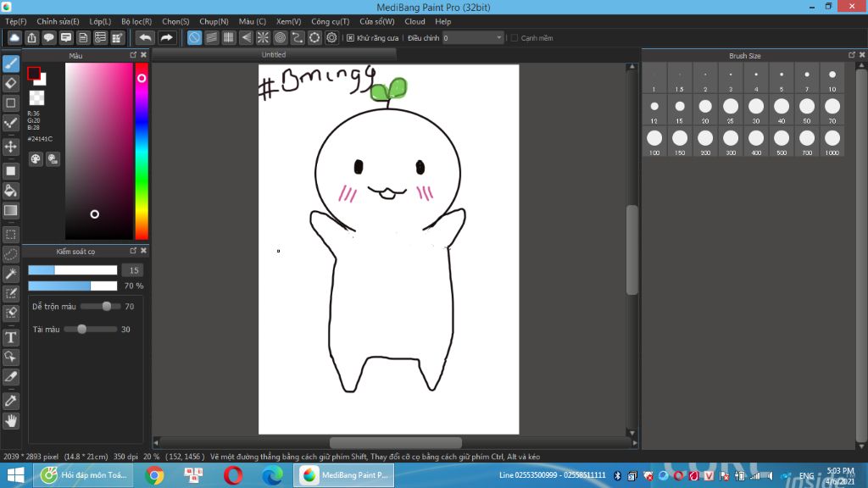Select the Shape brush tool below the eraser

point(10,103)
